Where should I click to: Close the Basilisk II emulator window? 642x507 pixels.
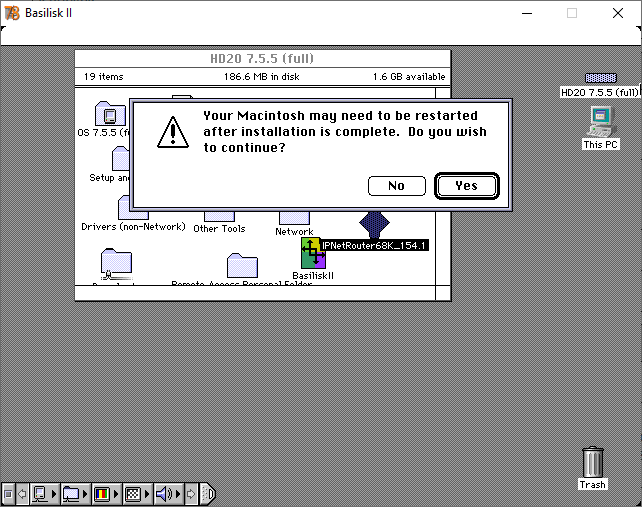tap(618, 13)
